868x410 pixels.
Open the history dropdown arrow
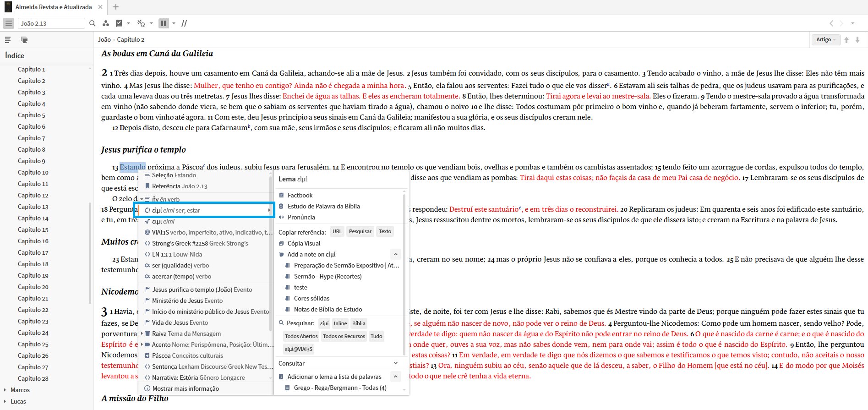coord(852,23)
